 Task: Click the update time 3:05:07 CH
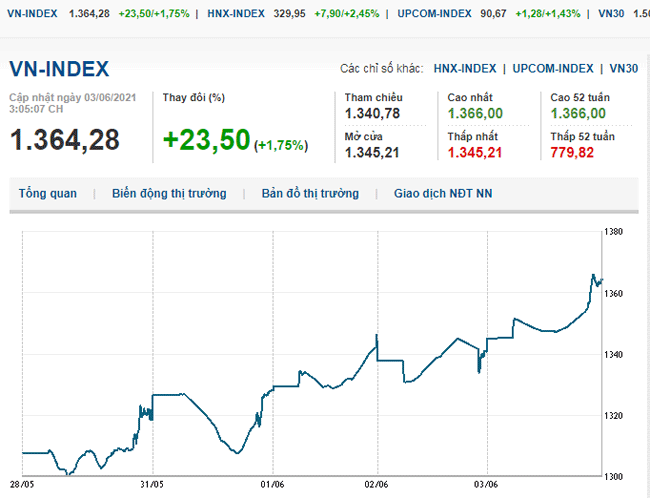pyautogui.click(x=36, y=109)
